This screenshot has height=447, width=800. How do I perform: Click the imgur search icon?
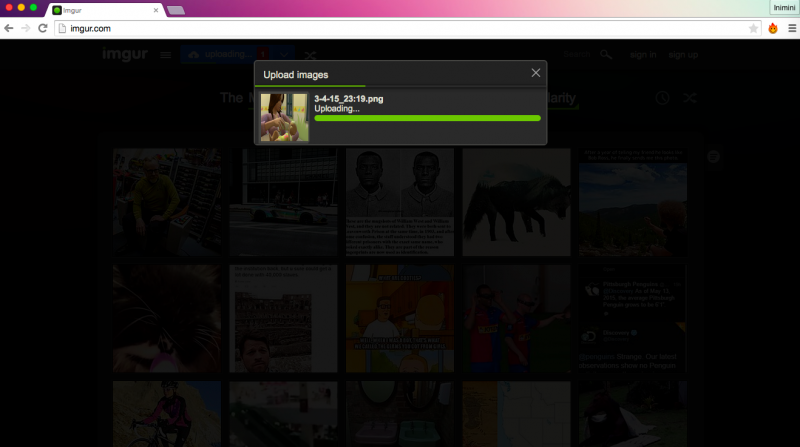[x=606, y=54]
